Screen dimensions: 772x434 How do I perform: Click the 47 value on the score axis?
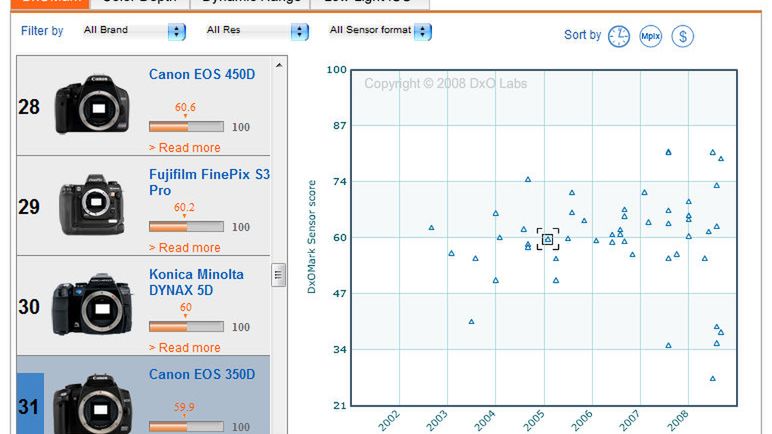340,294
